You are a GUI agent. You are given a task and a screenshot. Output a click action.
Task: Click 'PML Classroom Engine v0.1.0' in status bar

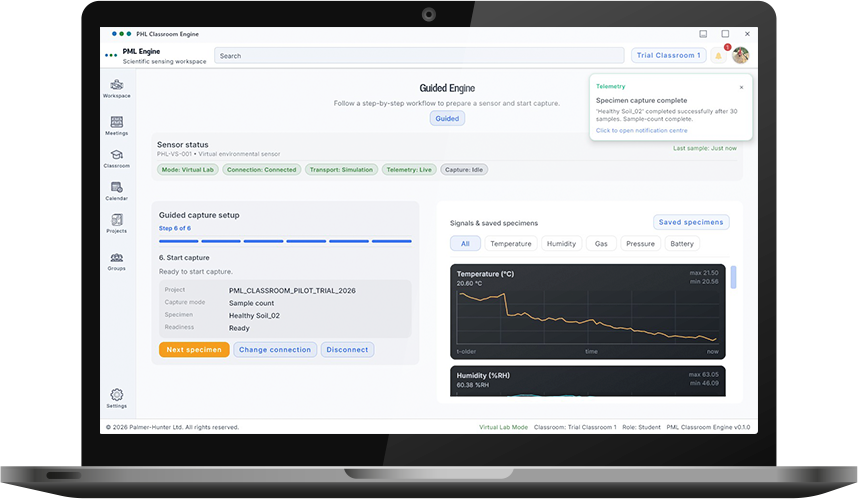(708, 427)
